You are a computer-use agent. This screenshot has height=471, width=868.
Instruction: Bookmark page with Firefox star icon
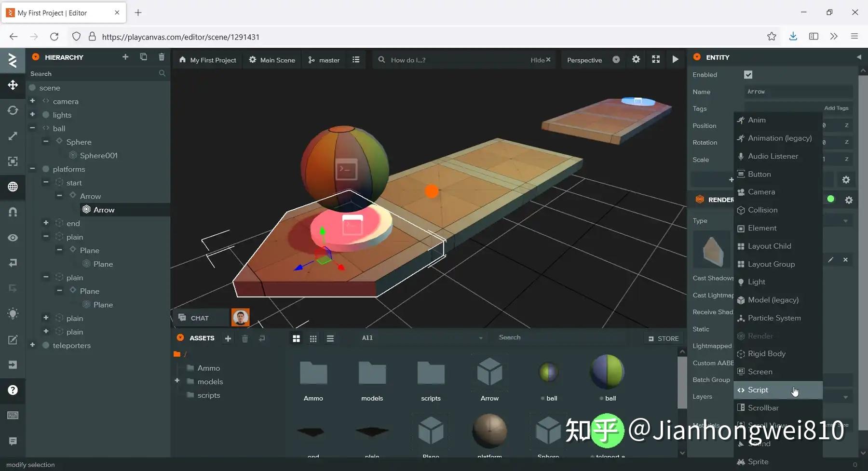coord(772,37)
